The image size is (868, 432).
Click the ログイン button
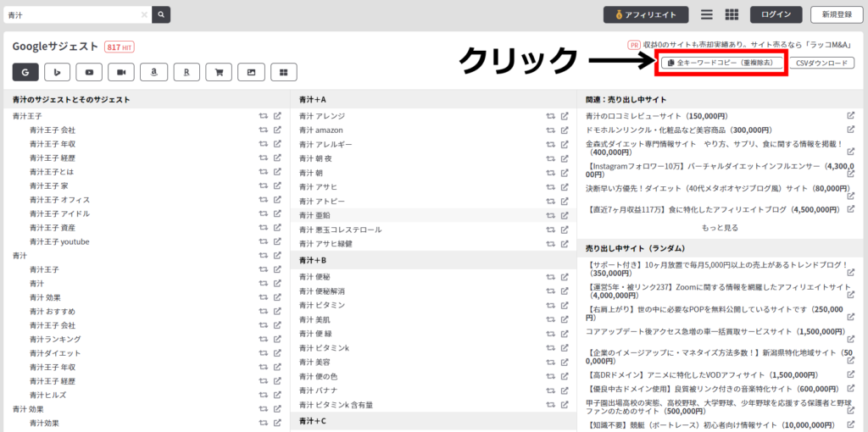(x=776, y=15)
